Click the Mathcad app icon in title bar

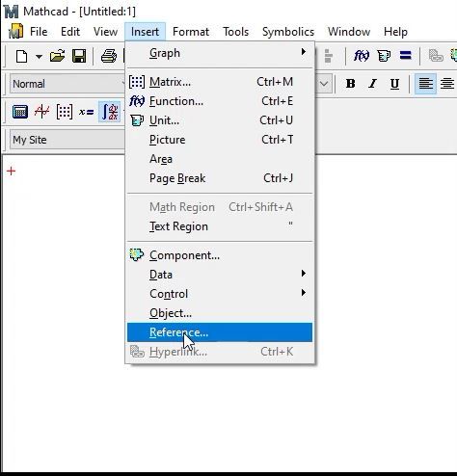[12, 12]
